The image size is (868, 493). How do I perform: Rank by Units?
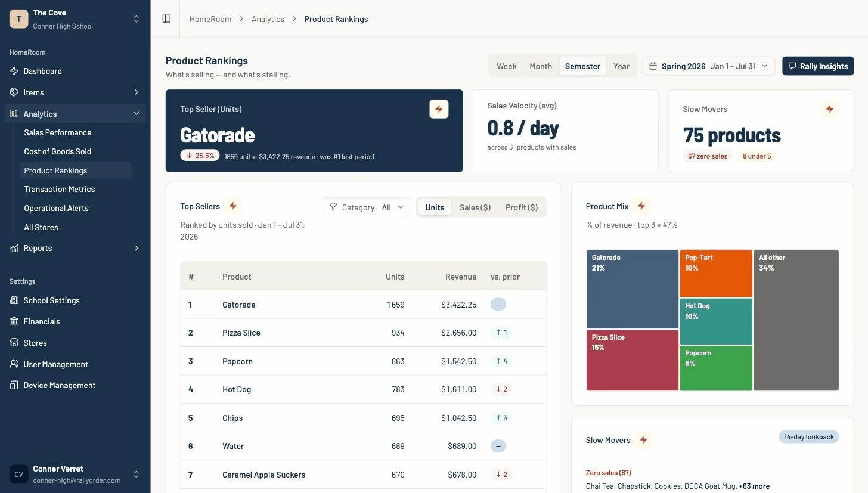click(x=435, y=207)
